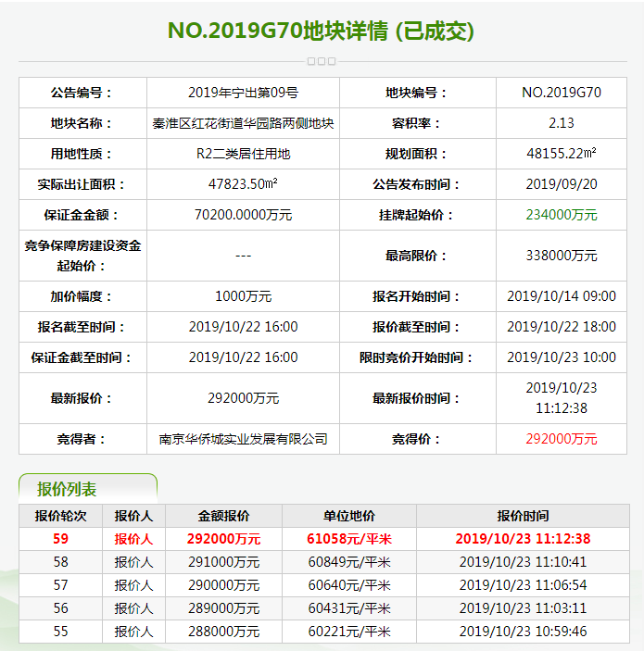Click quote time 2019/10/23 10:59:46
The height and width of the screenshot is (651, 644).
coord(523,632)
